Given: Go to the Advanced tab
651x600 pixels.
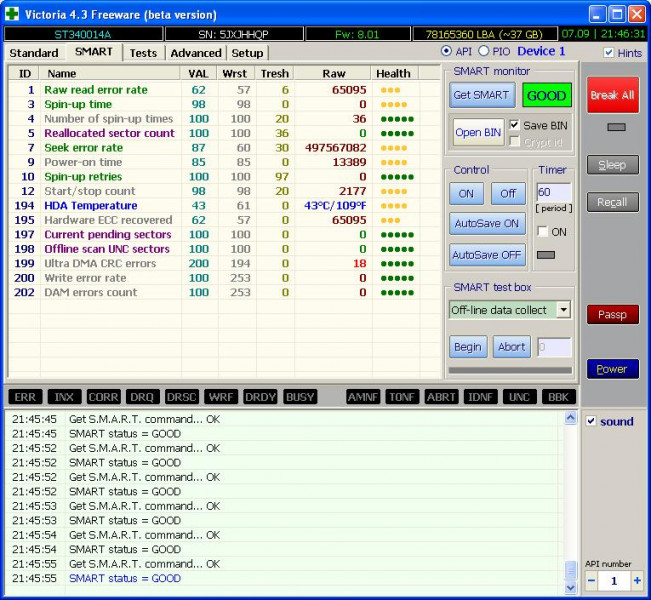Looking at the screenshot, I should (196, 53).
